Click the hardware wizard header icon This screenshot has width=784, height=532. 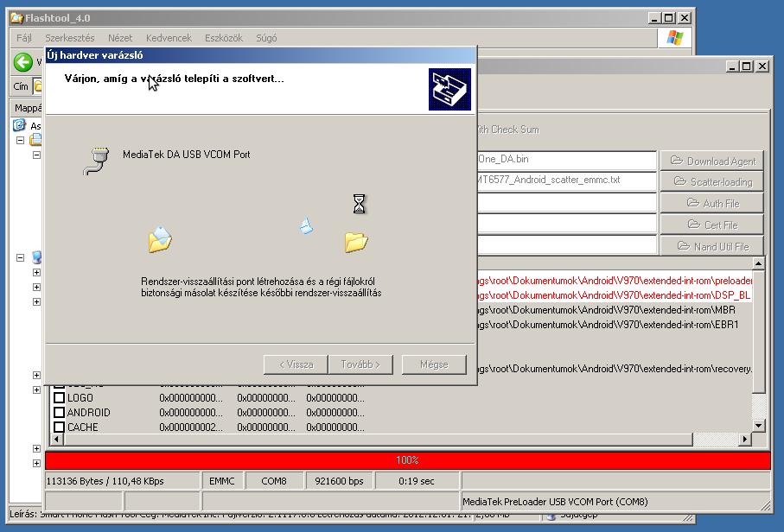coord(449,90)
